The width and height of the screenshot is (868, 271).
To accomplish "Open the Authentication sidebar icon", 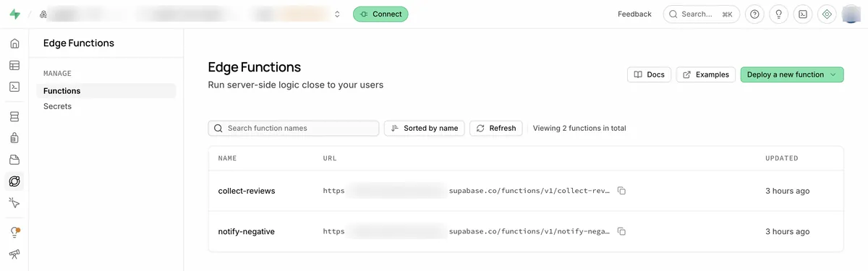I will (14, 138).
